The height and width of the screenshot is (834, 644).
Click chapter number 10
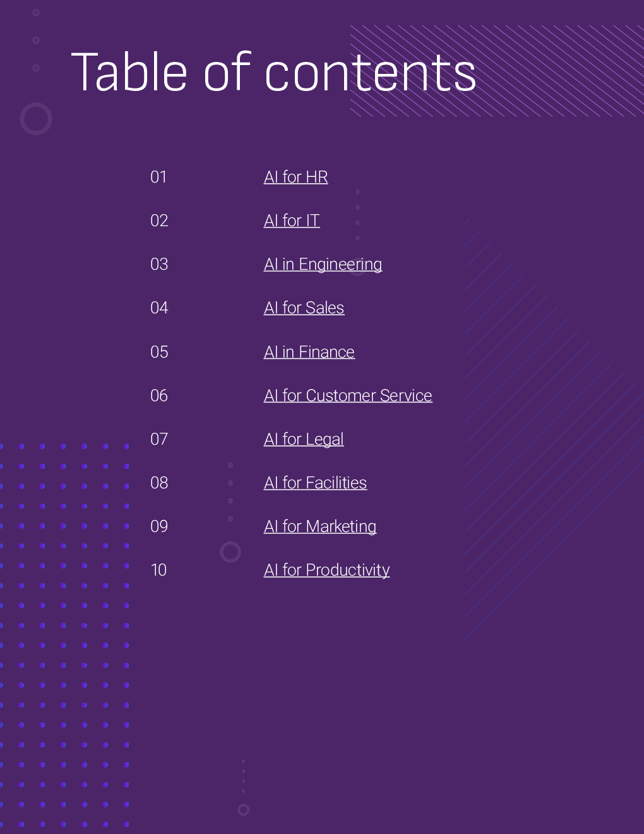[x=158, y=570]
